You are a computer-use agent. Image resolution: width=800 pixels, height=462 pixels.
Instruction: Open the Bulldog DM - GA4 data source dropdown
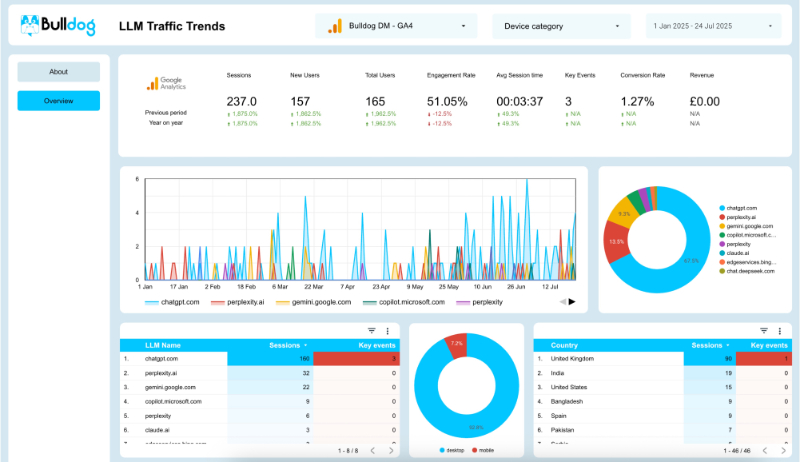(x=396, y=26)
